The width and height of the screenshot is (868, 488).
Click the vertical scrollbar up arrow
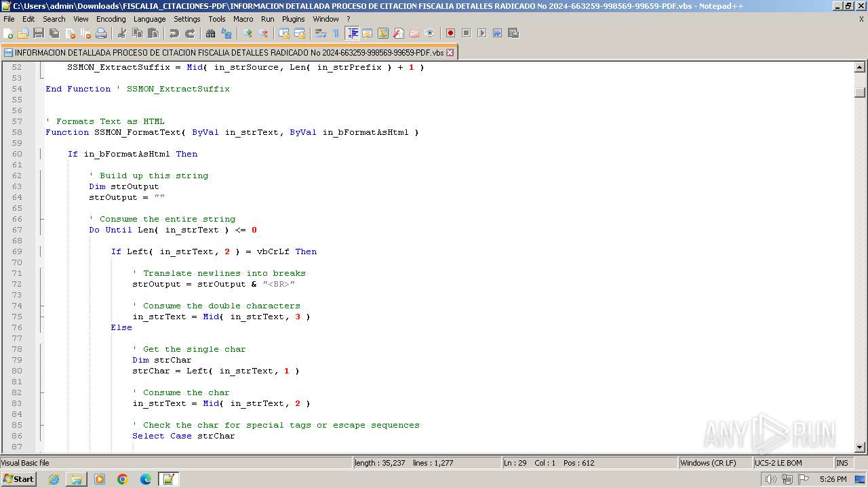[860, 67]
